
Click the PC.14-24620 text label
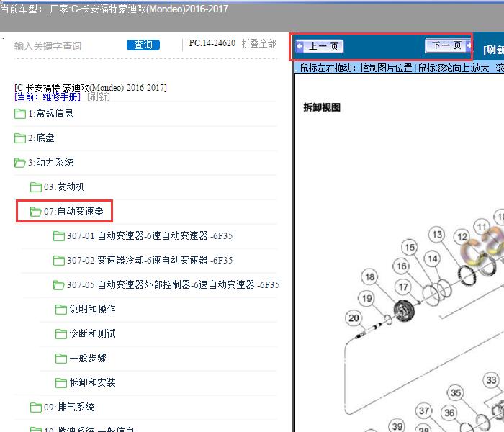tap(212, 43)
